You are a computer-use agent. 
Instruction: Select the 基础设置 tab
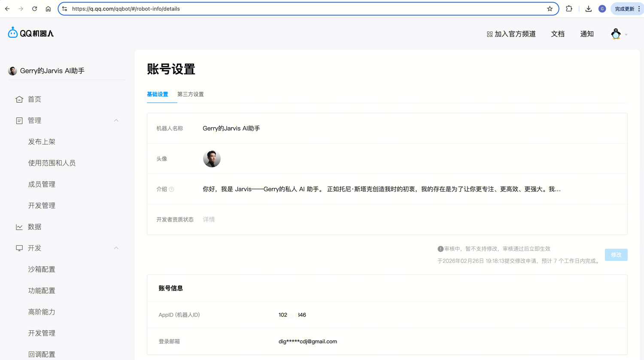[158, 95]
